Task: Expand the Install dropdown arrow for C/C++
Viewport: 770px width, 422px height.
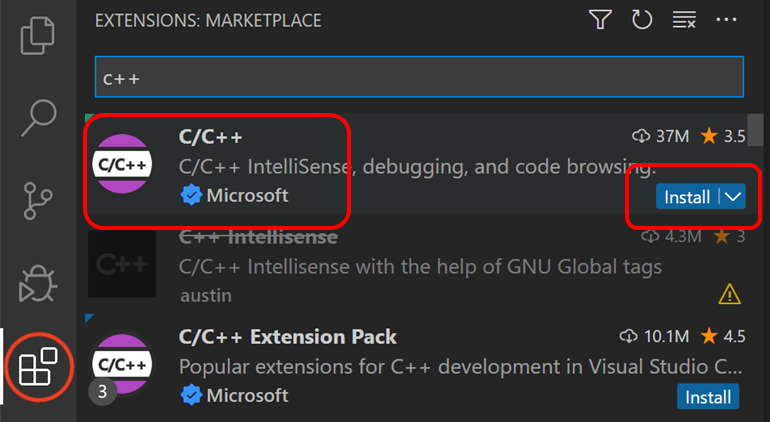Action: tap(733, 197)
